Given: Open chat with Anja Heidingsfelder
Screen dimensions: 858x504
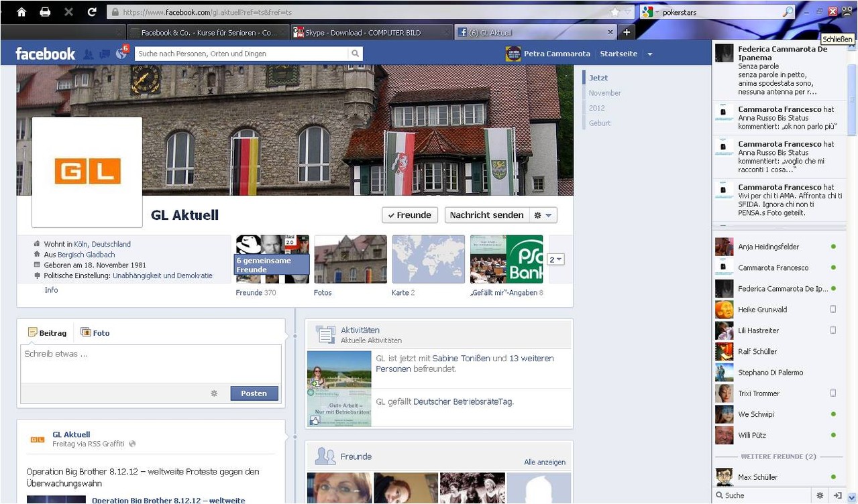Looking at the screenshot, I should click(x=778, y=247).
